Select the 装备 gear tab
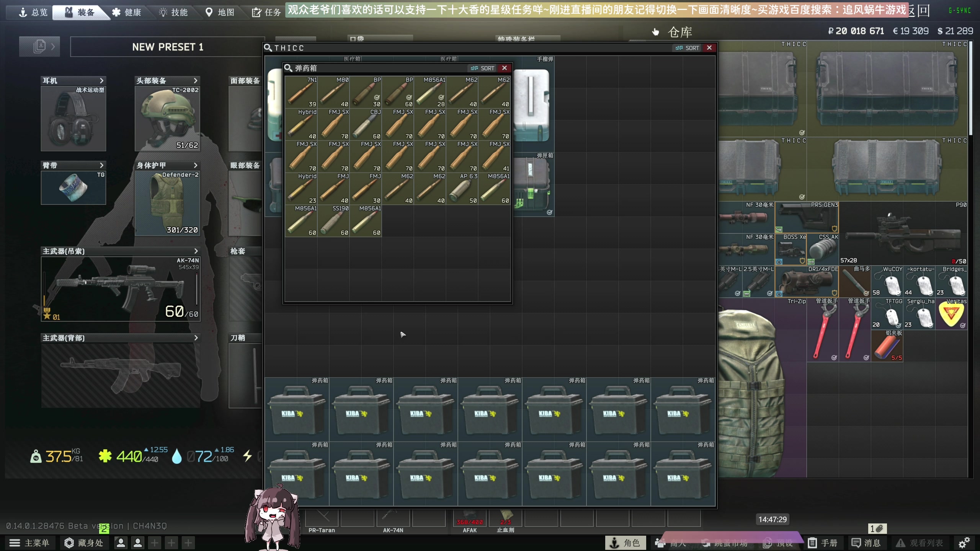 click(x=80, y=12)
